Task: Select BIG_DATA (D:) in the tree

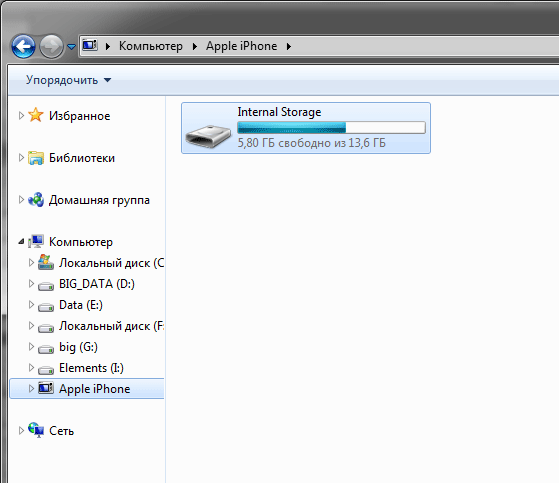Action: (x=97, y=284)
